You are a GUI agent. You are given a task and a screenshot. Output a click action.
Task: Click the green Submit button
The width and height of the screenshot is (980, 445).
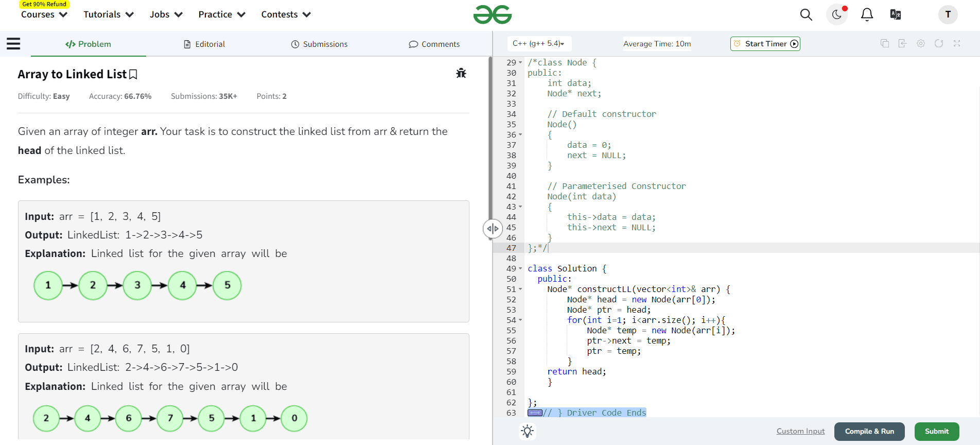[x=936, y=432]
